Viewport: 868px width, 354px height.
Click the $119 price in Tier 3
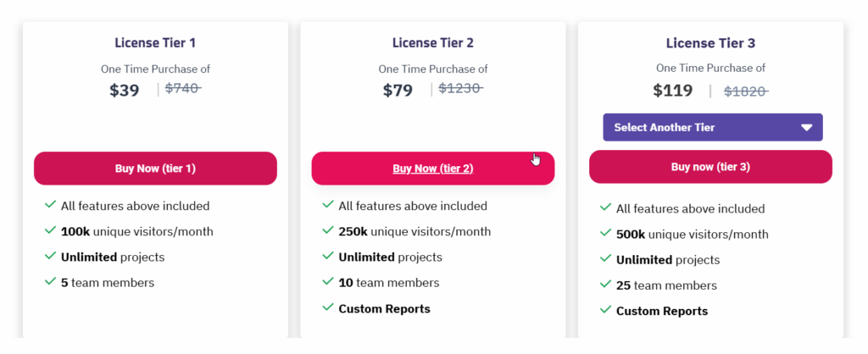[x=672, y=90]
